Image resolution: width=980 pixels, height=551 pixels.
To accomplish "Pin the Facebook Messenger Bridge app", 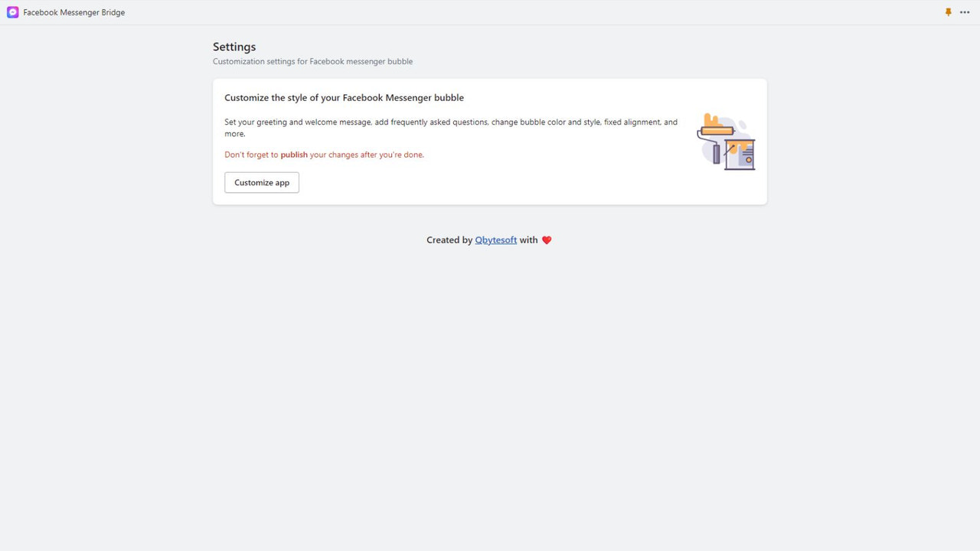I will point(948,12).
